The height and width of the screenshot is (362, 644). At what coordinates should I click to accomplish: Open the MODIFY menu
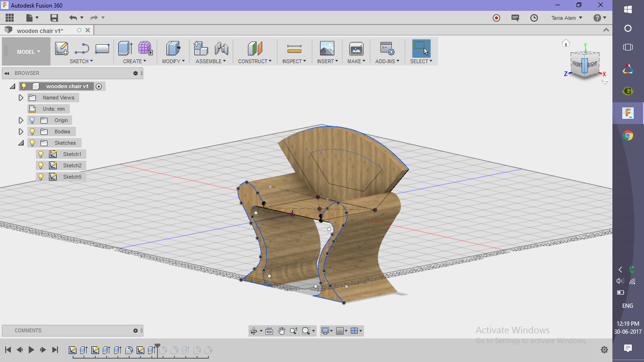(x=173, y=61)
